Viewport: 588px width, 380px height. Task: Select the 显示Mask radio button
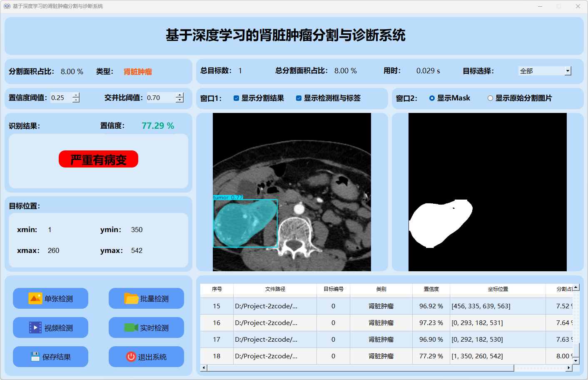click(432, 98)
